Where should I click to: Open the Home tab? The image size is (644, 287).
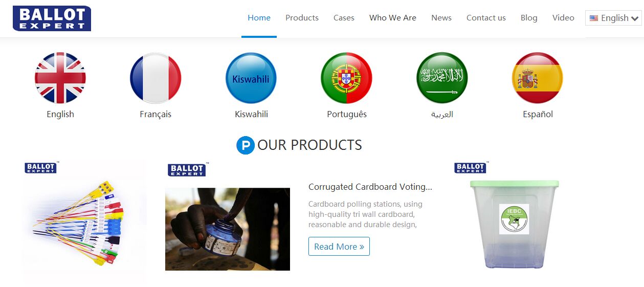(259, 18)
